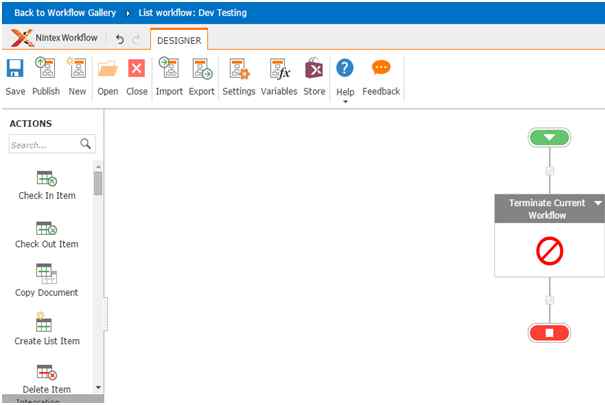Open workflow Variables
The height and width of the screenshot is (405, 605).
coord(279,76)
